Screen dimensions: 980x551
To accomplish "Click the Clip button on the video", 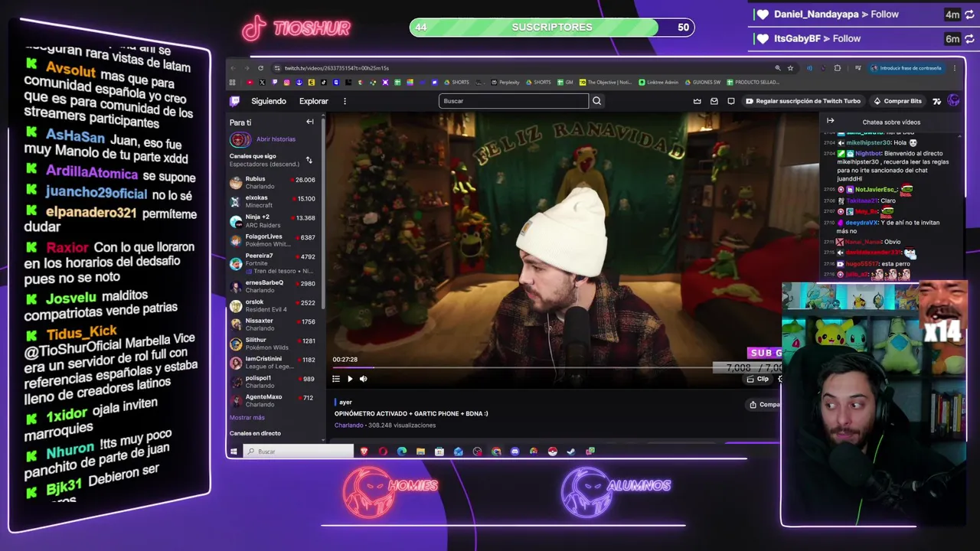I will pyautogui.click(x=759, y=379).
